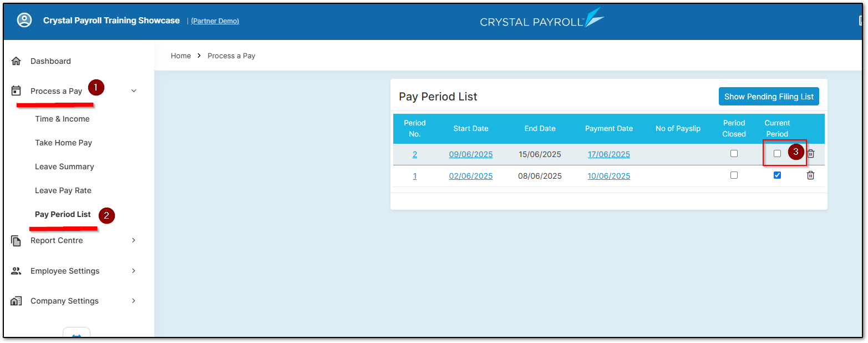This screenshot has width=868, height=343.
Task: Tick Period Closed for period 1
Action: tap(734, 175)
